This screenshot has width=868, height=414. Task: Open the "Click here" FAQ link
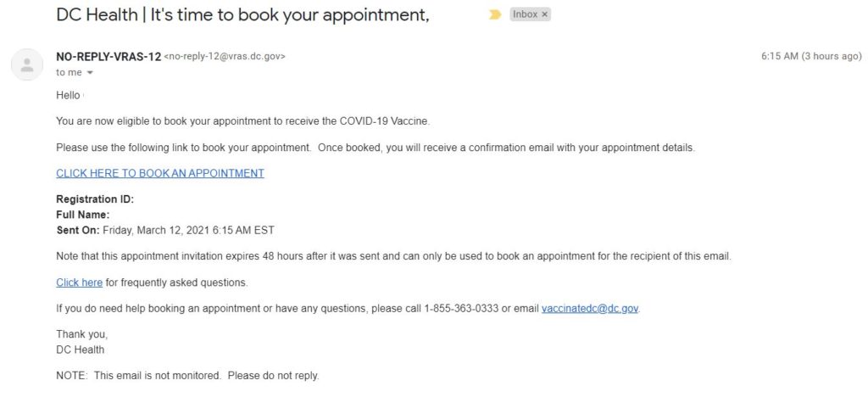coord(79,283)
